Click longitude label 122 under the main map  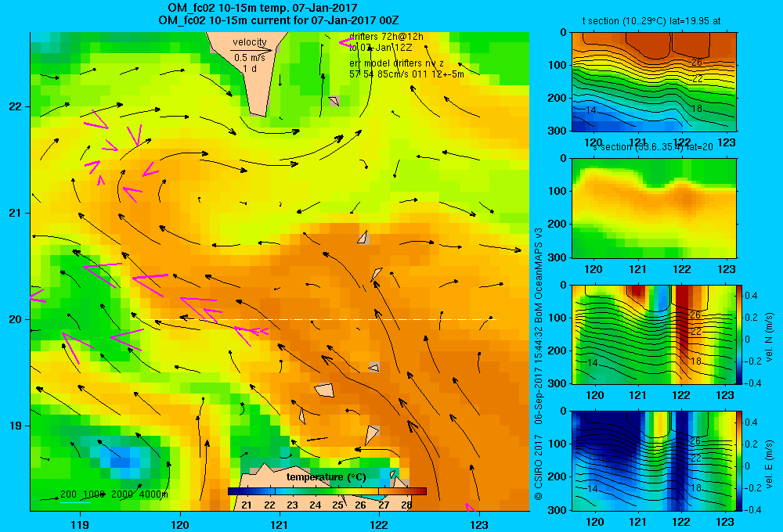tap(380, 524)
